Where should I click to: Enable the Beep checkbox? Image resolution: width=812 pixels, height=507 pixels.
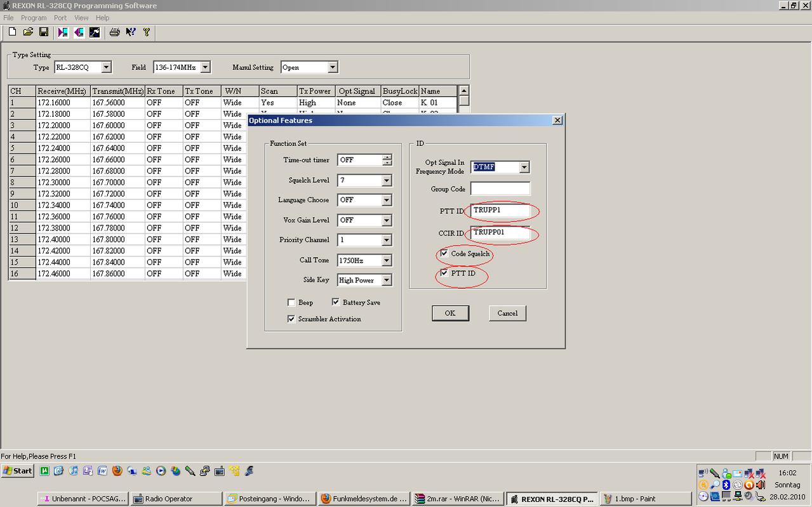(291, 303)
